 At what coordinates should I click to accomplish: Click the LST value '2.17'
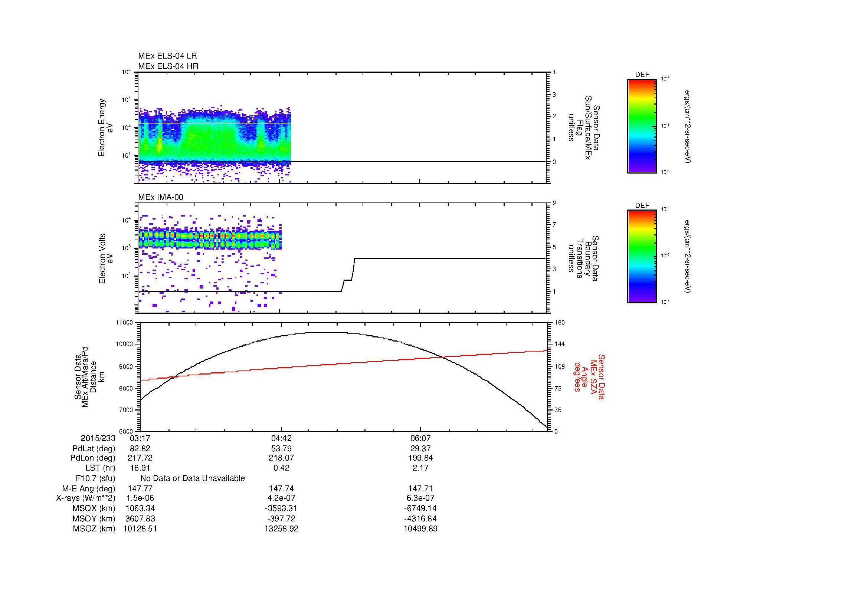tap(420, 468)
